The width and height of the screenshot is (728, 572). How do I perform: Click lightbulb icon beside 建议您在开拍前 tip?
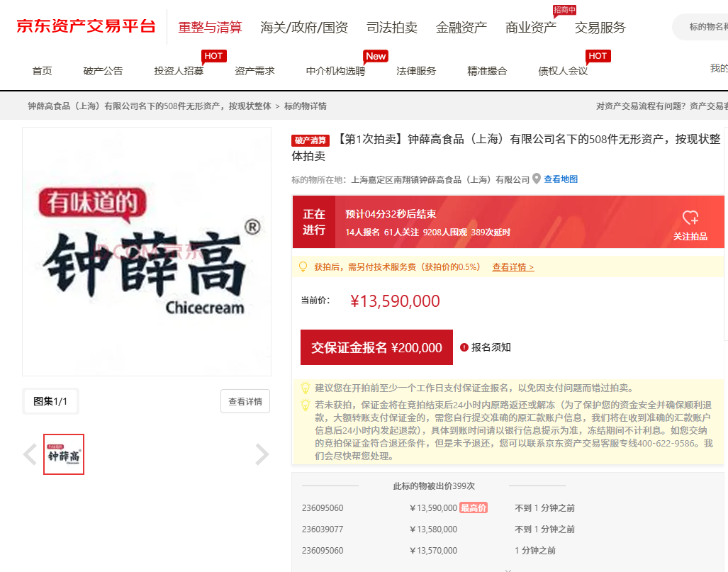306,388
